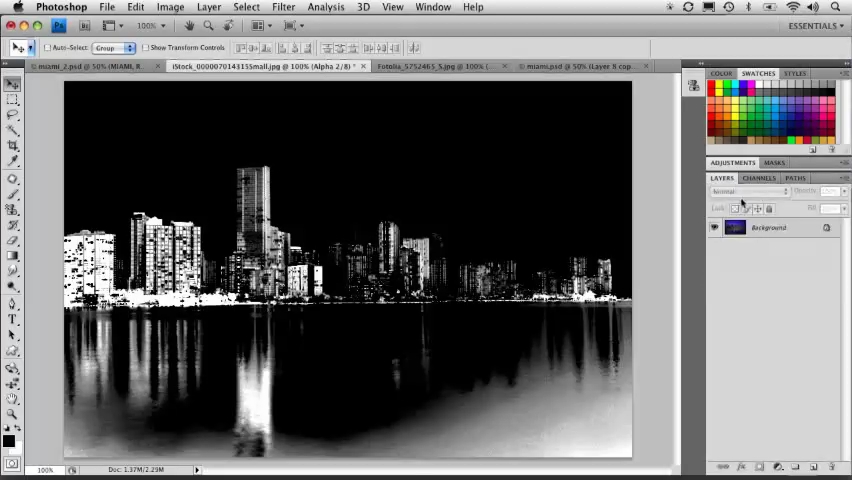Select the Clone Stamp tool
The width and height of the screenshot is (852, 480).
pos(12,209)
